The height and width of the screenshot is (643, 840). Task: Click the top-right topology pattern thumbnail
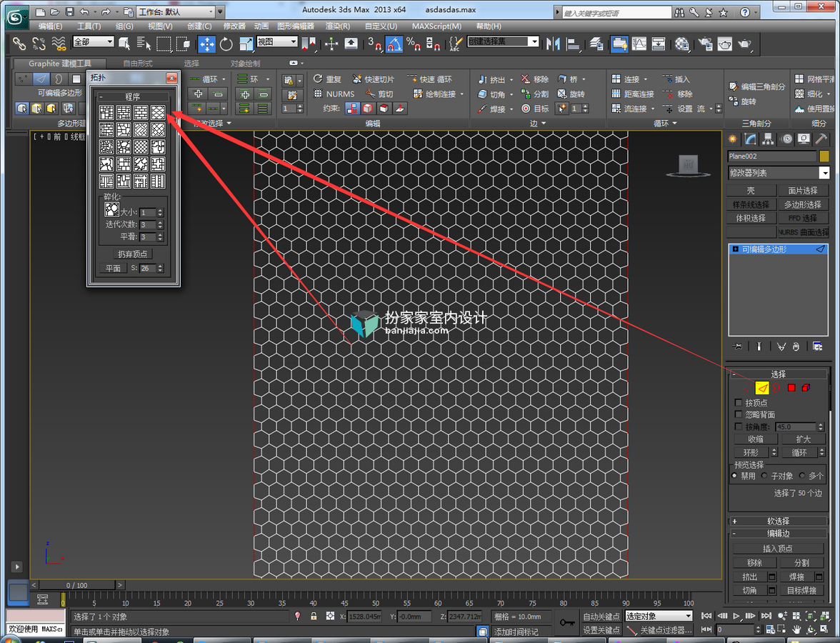158,112
